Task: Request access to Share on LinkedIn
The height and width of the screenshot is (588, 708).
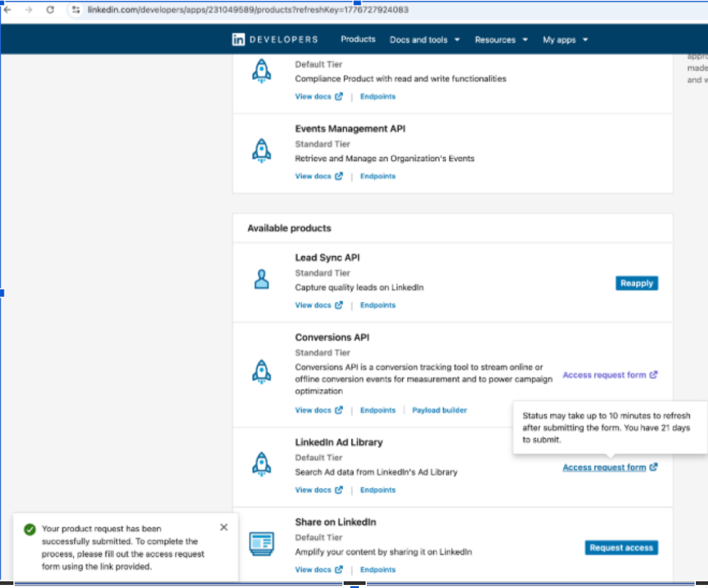Action: pyautogui.click(x=621, y=548)
